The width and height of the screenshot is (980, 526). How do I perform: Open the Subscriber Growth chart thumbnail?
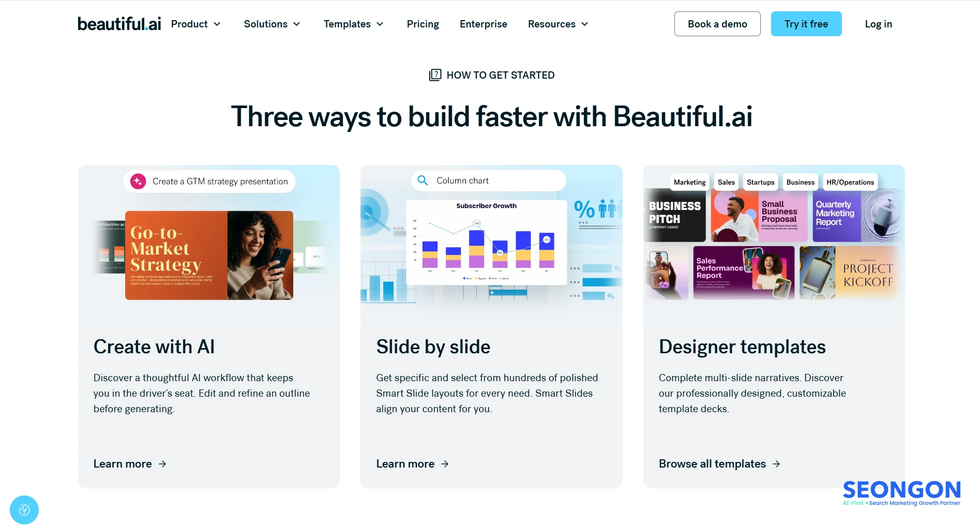pyautogui.click(x=486, y=243)
